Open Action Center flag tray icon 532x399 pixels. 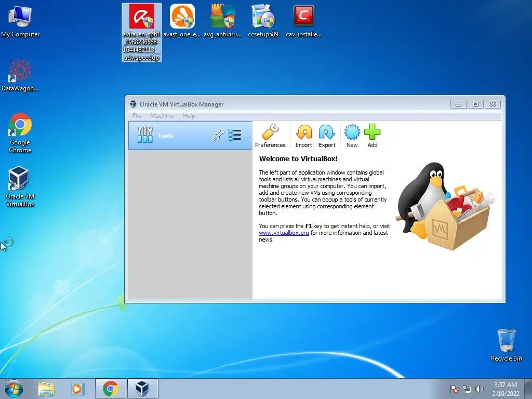pos(455,389)
